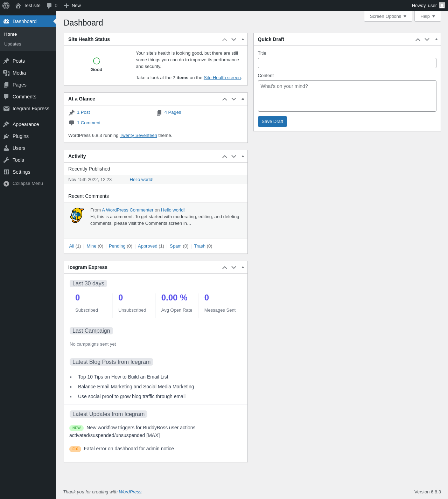448x499 pixels.
Task: Move Quick Draft widget up
Action: pyautogui.click(x=418, y=40)
